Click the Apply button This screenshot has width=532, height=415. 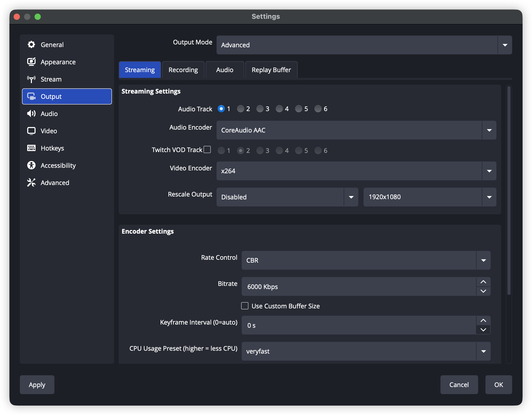pyautogui.click(x=37, y=385)
